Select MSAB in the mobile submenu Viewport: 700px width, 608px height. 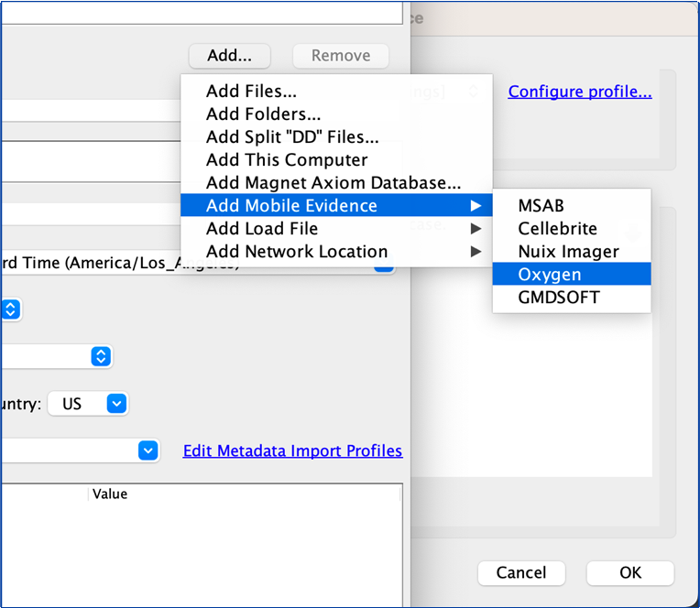(x=572, y=206)
